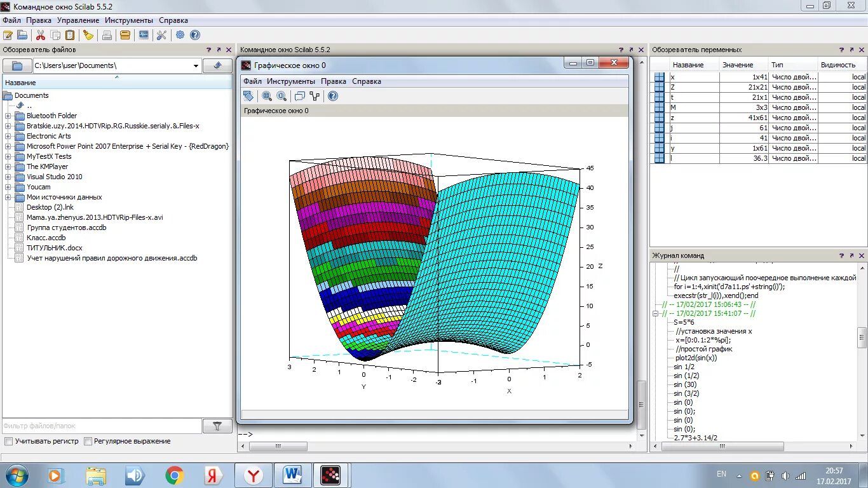The image size is (868, 488).
Task: Open the ATOMS module manager box icon
Action: pos(126,35)
